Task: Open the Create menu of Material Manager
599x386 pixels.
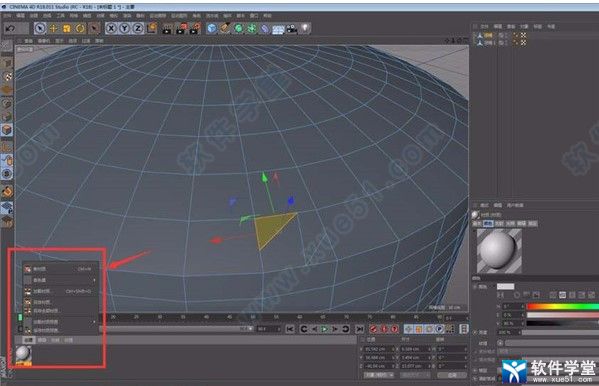Action: click(x=29, y=340)
